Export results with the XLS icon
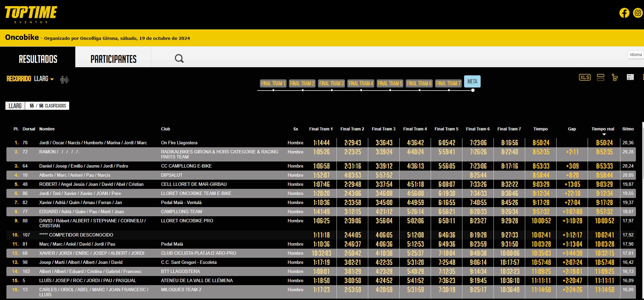Image resolution: width=644 pixels, height=300 pixels. point(585,77)
